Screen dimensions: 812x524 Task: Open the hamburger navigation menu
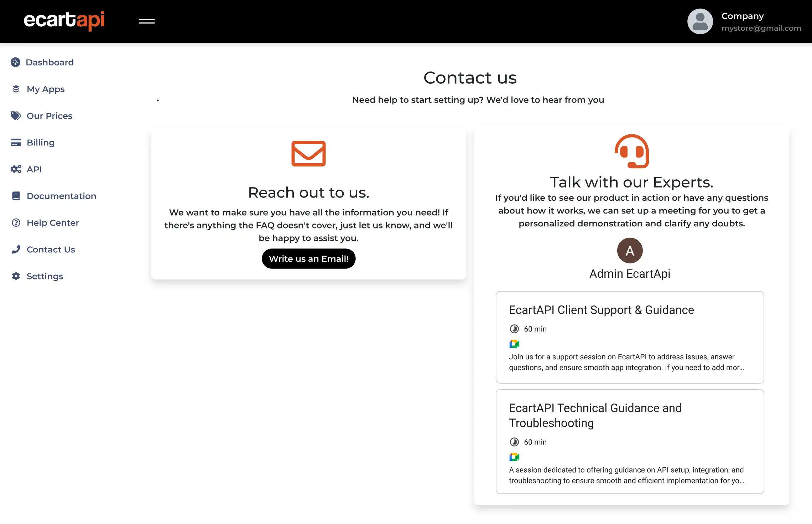pyautogui.click(x=146, y=21)
